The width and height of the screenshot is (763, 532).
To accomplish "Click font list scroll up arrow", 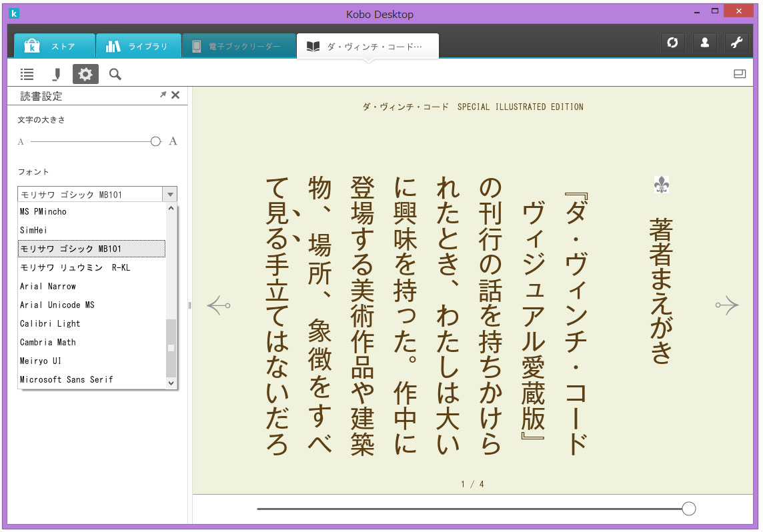I will point(171,208).
